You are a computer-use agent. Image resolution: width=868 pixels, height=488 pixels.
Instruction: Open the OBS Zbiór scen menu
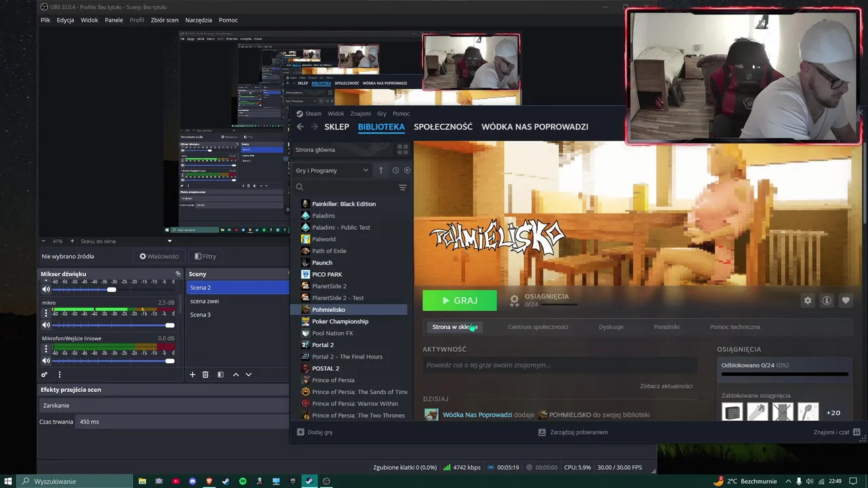coord(165,20)
